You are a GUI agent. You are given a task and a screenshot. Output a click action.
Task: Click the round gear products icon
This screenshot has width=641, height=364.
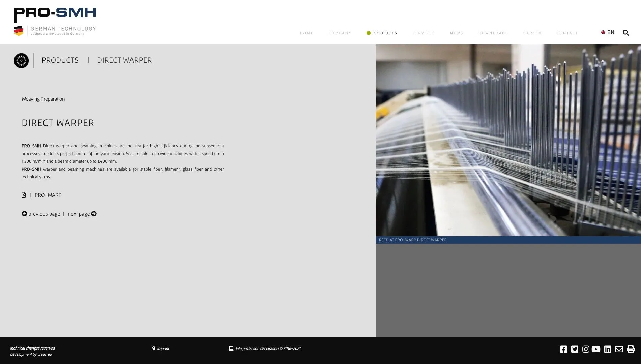[21, 61]
